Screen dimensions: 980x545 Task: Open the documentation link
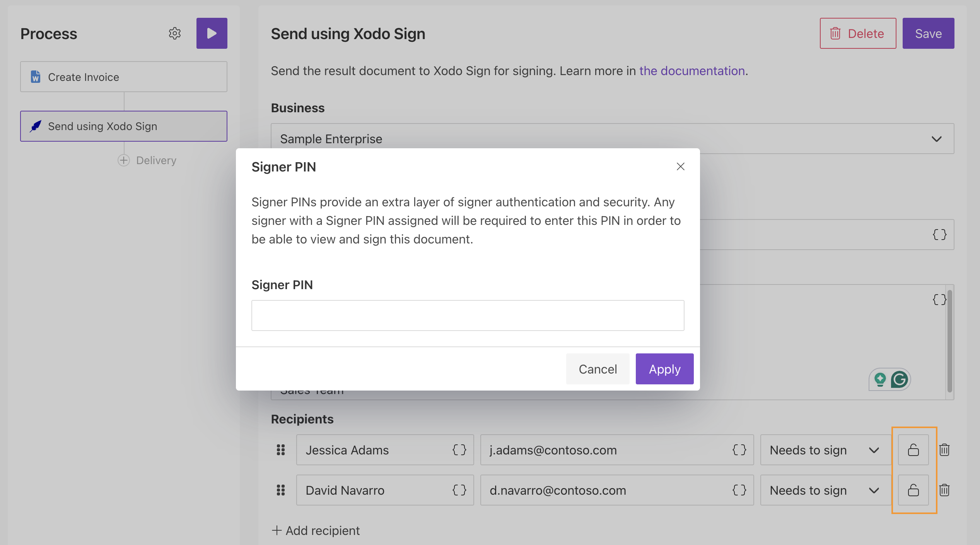pos(692,71)
